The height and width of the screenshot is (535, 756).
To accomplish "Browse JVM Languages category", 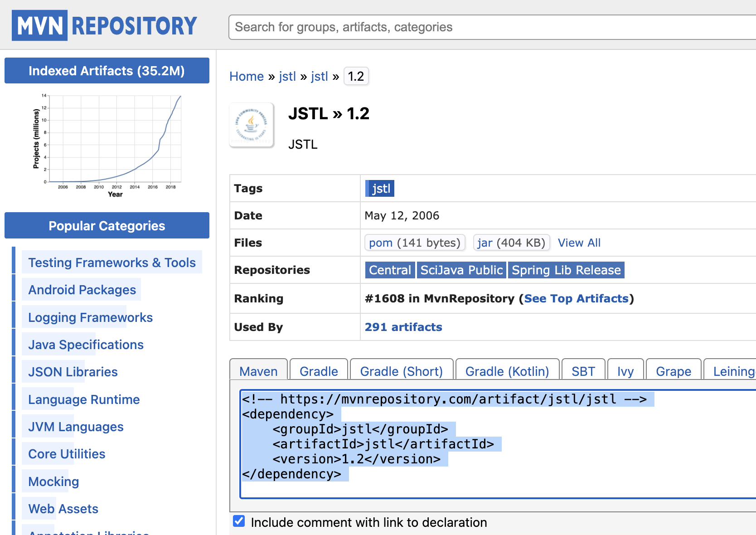I will coord(76,427).
